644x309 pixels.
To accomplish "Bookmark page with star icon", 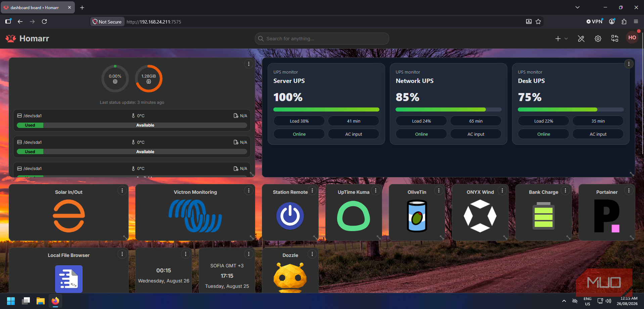I will (x=538, y=21).
